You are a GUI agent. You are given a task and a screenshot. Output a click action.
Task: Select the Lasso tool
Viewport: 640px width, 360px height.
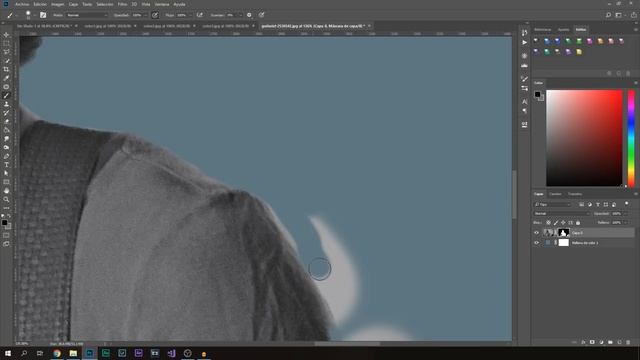(x=6, y=52)
